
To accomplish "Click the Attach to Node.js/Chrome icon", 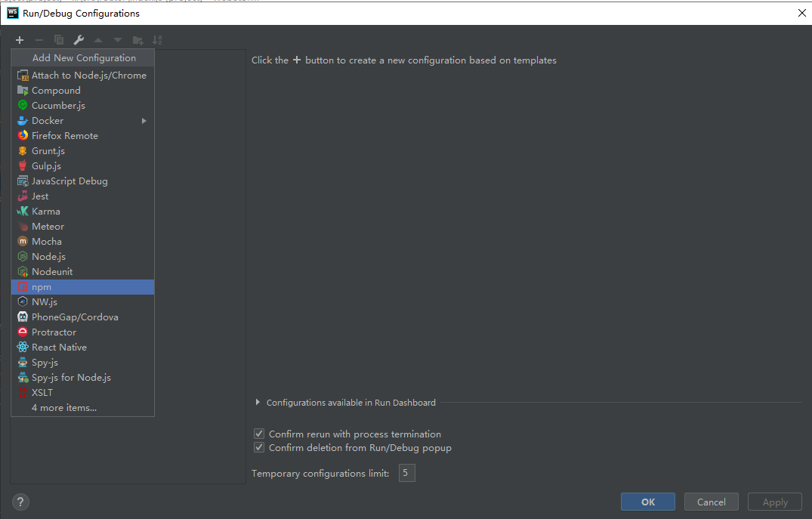I will pos(23,75).
